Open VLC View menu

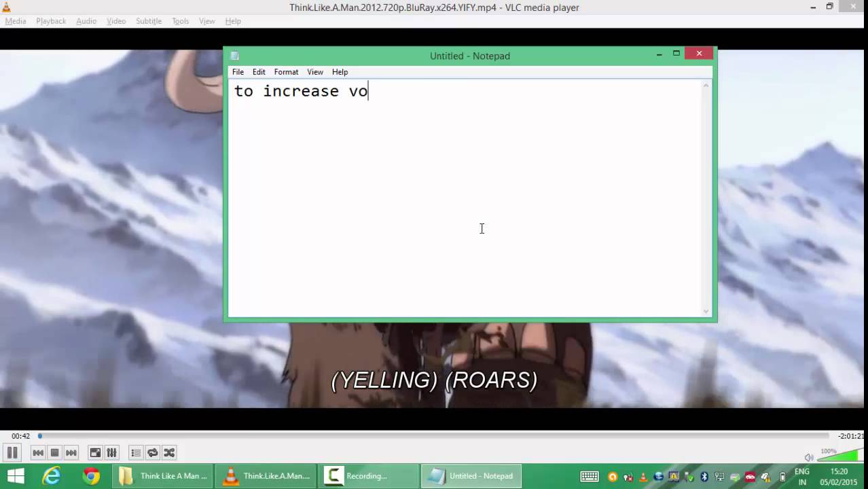207,21
